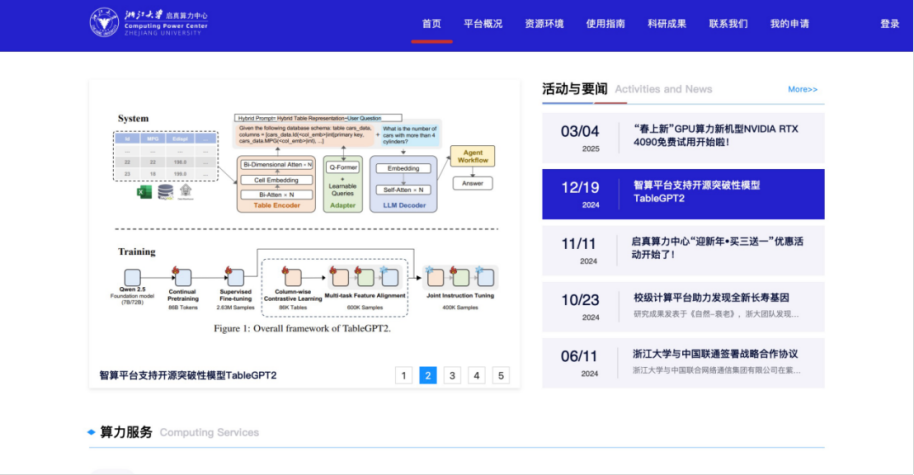The width and height of the screenshot is (914, 475).
Task: Click More>> link in Activities and News
Action: [x=802, y=89]
